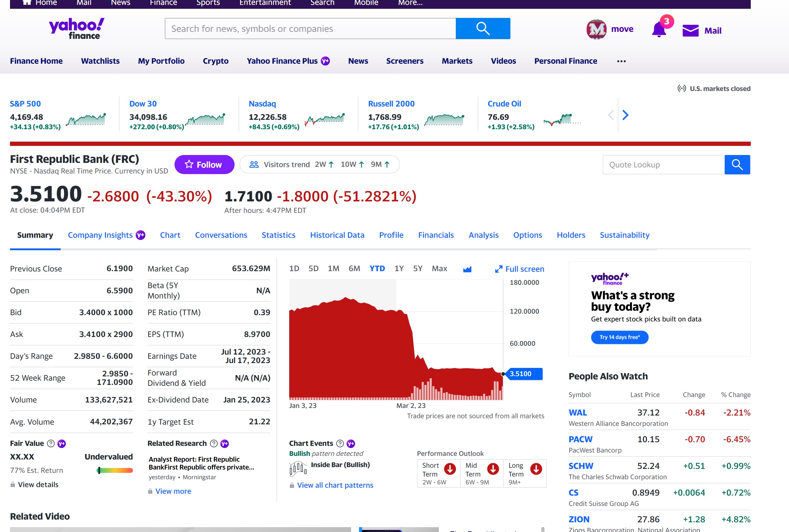The image size is (789, 532).
Task: Open the WAL symbol link
Action: click(577, 412)
